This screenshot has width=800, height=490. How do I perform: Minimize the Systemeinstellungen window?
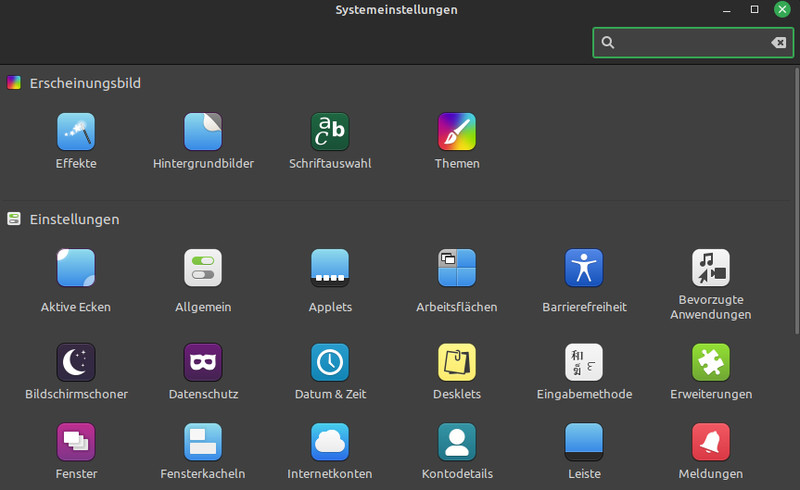click(727, 10)
